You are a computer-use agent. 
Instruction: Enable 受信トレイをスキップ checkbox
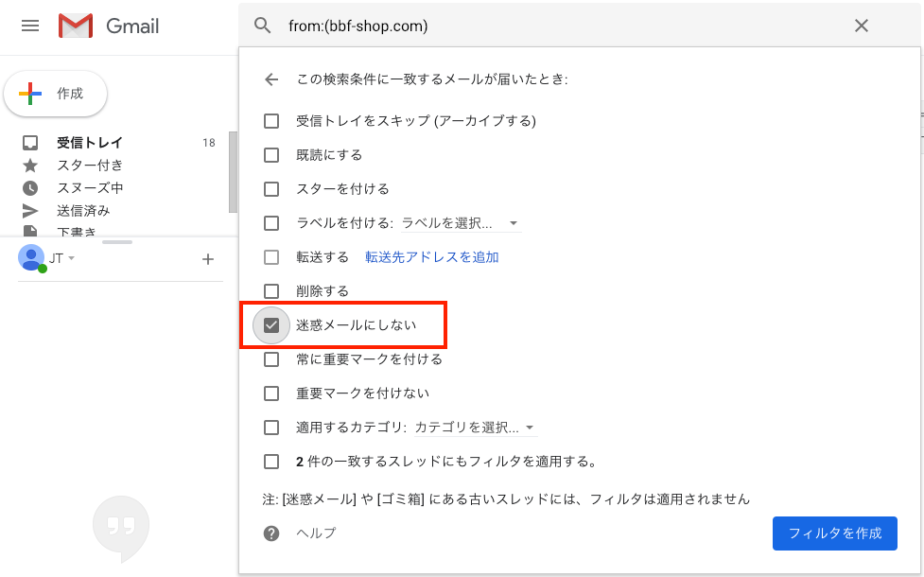[x=271, y=121]
